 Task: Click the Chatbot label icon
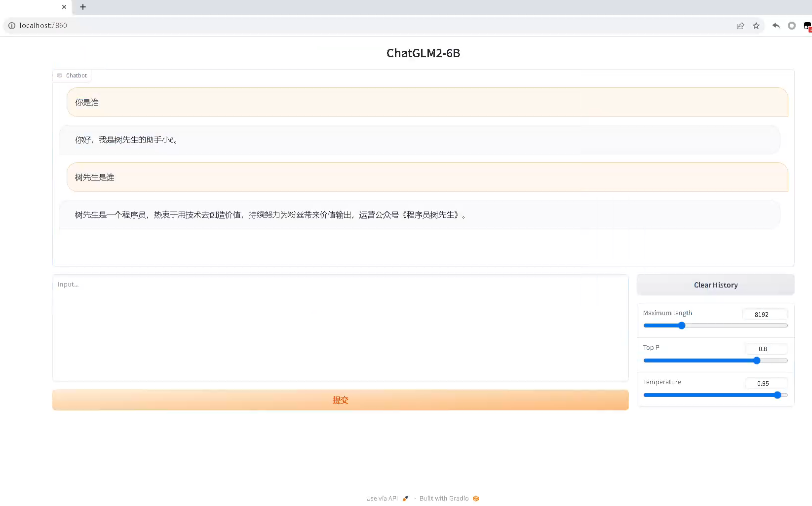point(60,75)
